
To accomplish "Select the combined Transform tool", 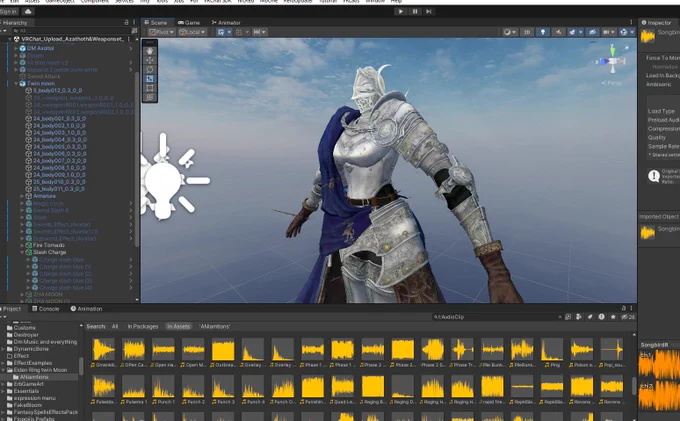I will click(150, 97).
